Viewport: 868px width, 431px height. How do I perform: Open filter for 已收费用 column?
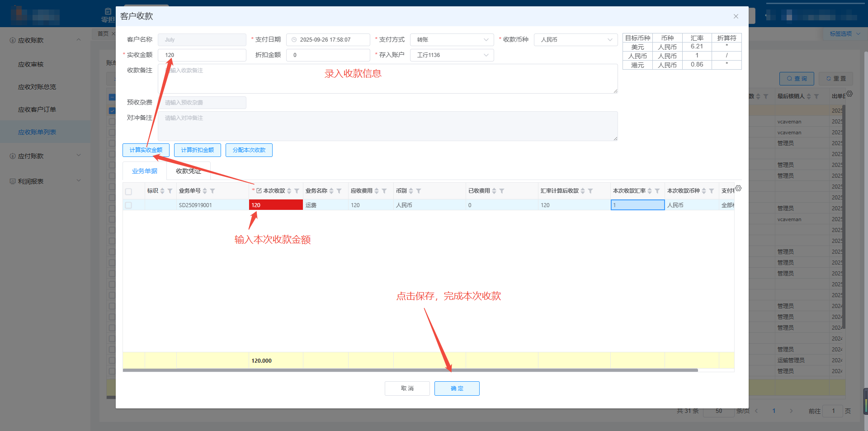click(x=502, y=191)
